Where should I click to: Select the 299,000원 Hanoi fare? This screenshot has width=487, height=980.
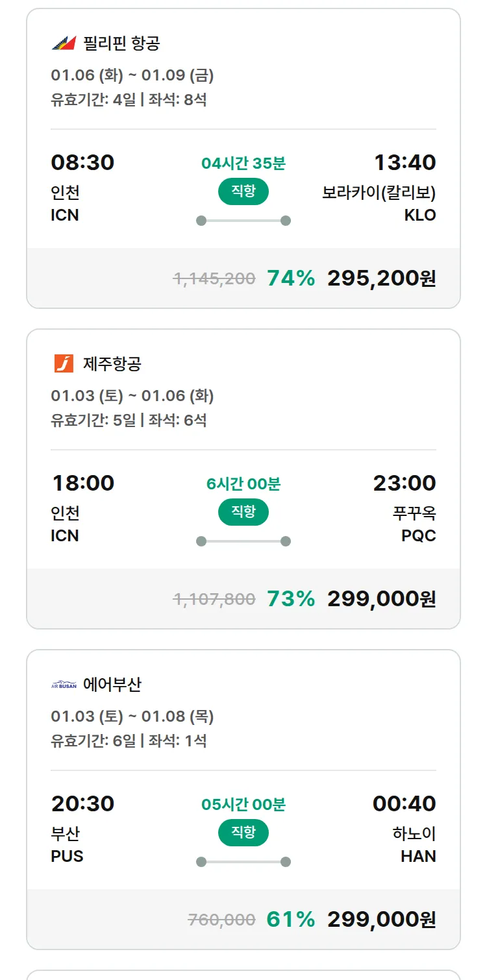click(381, 920)
